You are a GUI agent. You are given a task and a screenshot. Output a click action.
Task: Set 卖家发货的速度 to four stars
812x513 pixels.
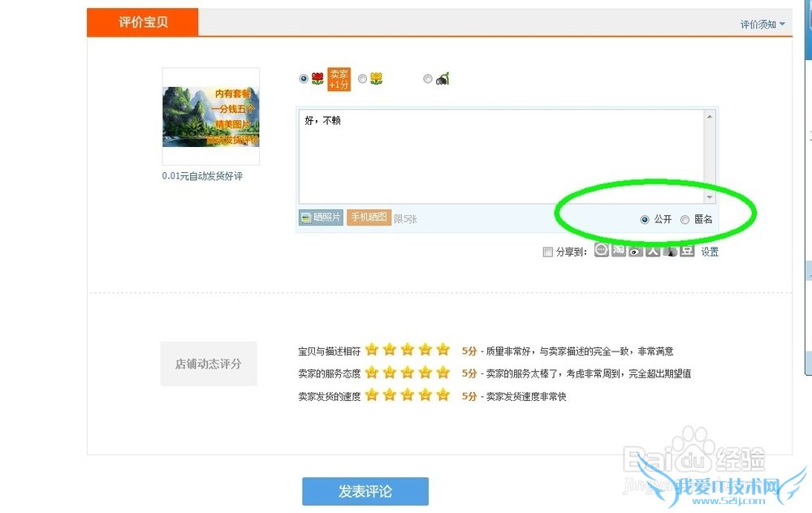click(425, 395)
